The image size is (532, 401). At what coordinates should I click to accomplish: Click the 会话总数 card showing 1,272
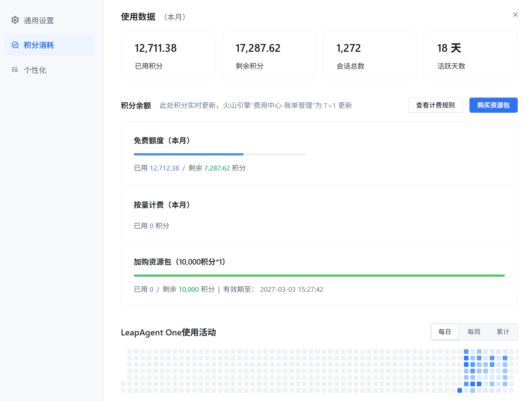tap(370, 55)
